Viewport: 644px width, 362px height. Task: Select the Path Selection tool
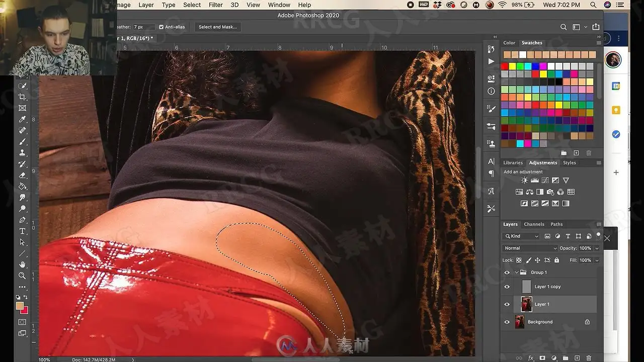point(22,242)
